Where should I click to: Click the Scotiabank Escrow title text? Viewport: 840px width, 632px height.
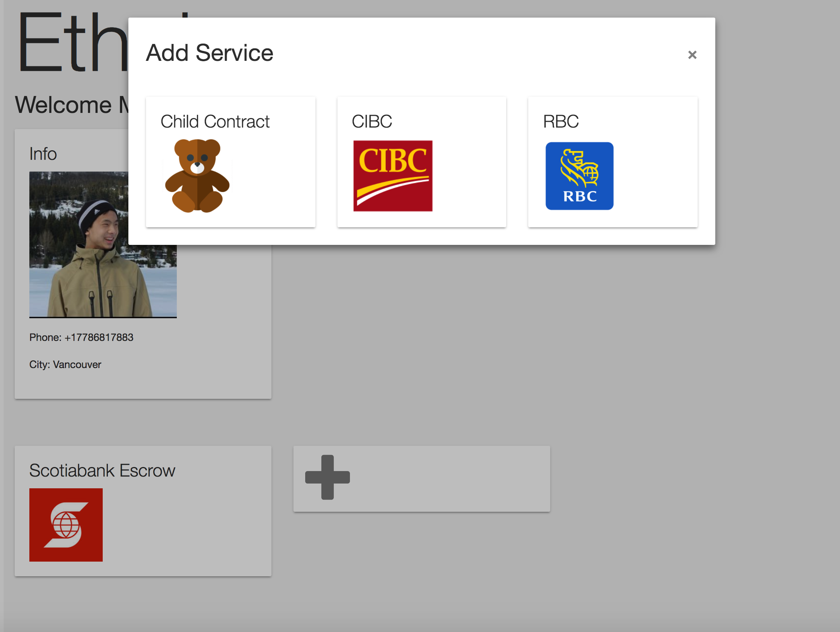point(102,470)
